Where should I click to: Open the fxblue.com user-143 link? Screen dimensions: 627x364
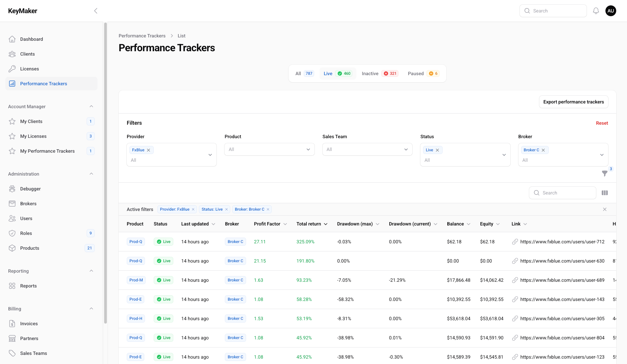[562, 299]
